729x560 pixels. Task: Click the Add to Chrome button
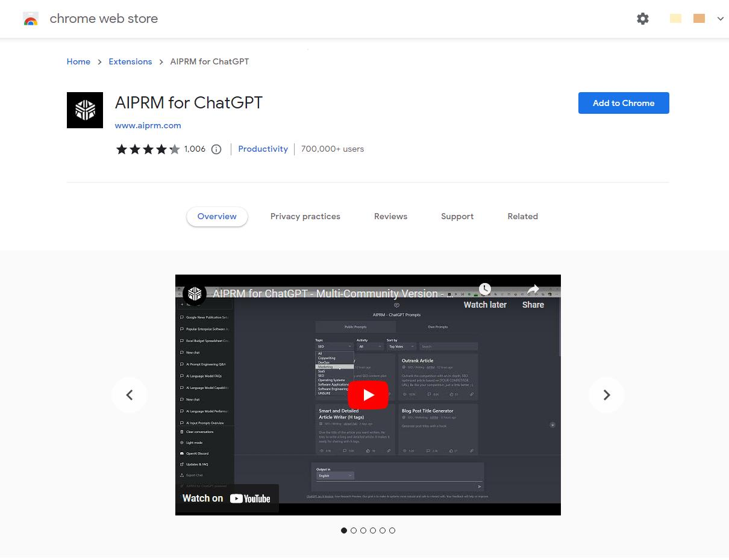click(624, 103)
